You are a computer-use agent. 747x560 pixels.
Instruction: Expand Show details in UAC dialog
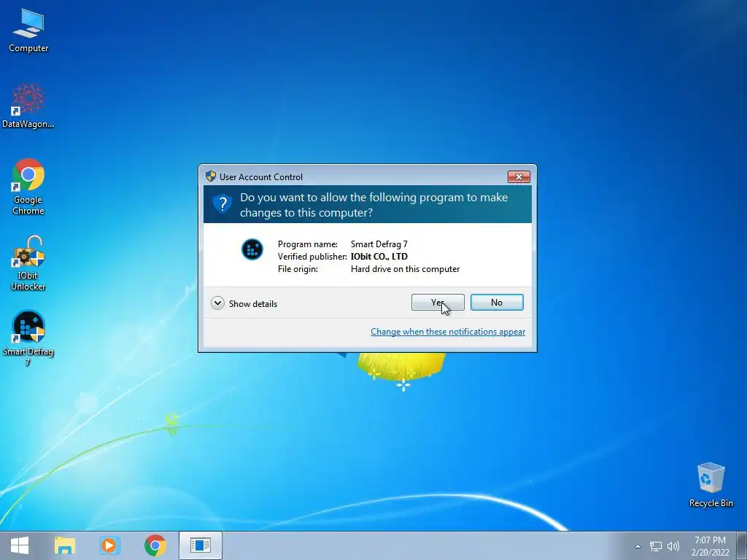click(244, 303)
